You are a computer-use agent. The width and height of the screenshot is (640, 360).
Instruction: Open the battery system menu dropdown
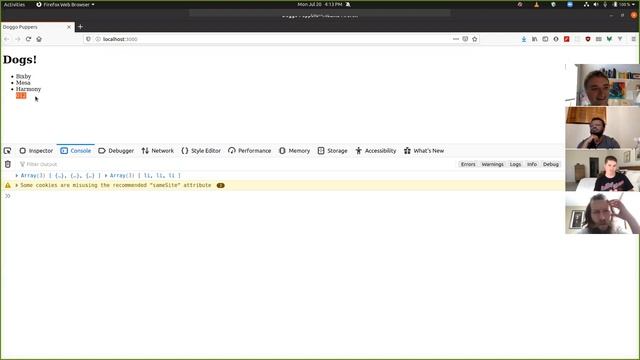624,4
